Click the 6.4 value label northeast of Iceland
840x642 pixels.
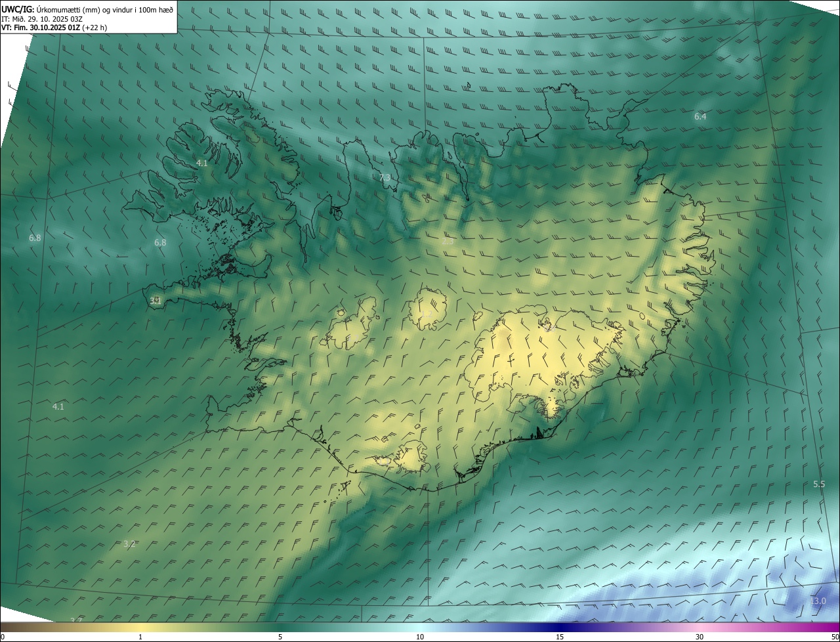(x=700, y=116)
